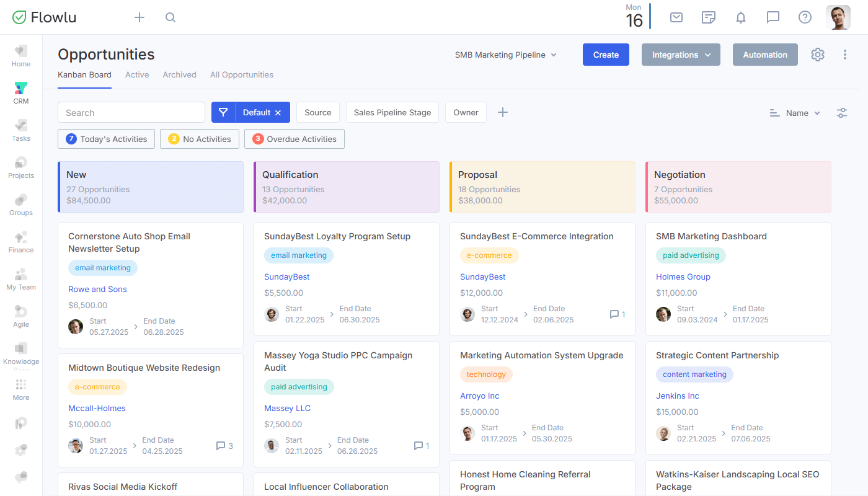
Task: Open board settings via the gear icon
Action: tap(817, 55)
